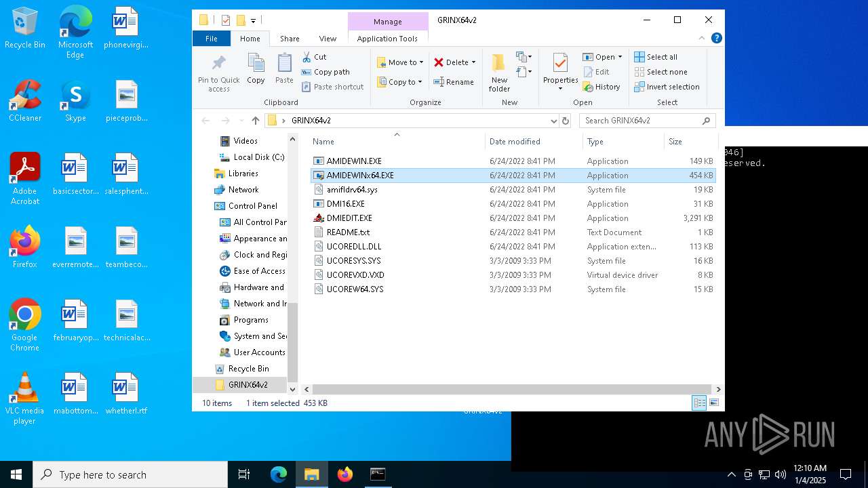Expand the Open dropdown arrow
The image size is (868, 488).
click(x=620, y=57)
